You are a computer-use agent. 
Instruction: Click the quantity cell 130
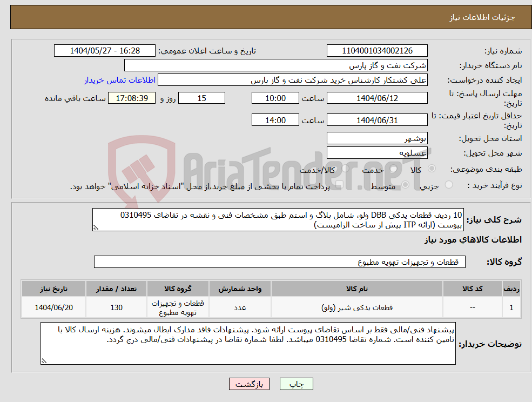click(x=116, y=307)
